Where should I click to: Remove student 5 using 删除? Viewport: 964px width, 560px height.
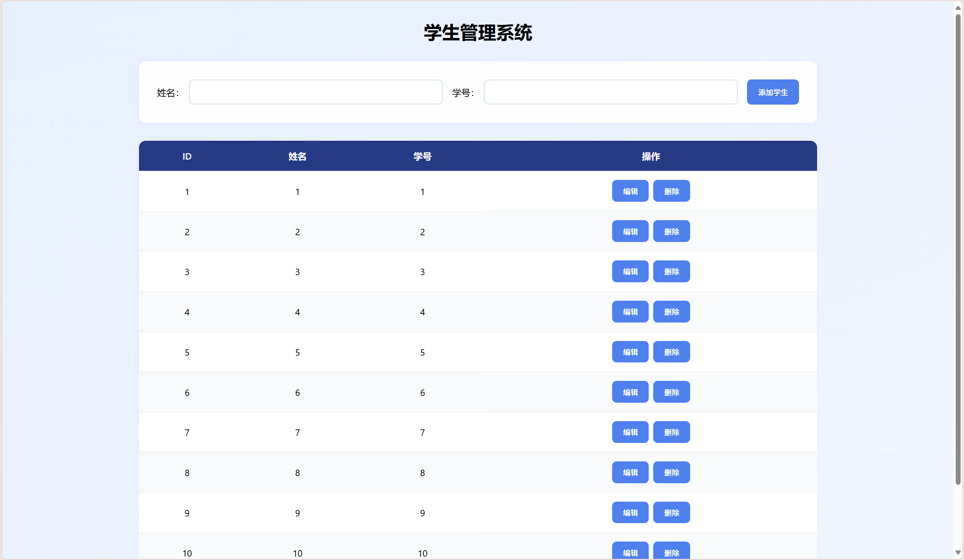(x=671, y=352)
